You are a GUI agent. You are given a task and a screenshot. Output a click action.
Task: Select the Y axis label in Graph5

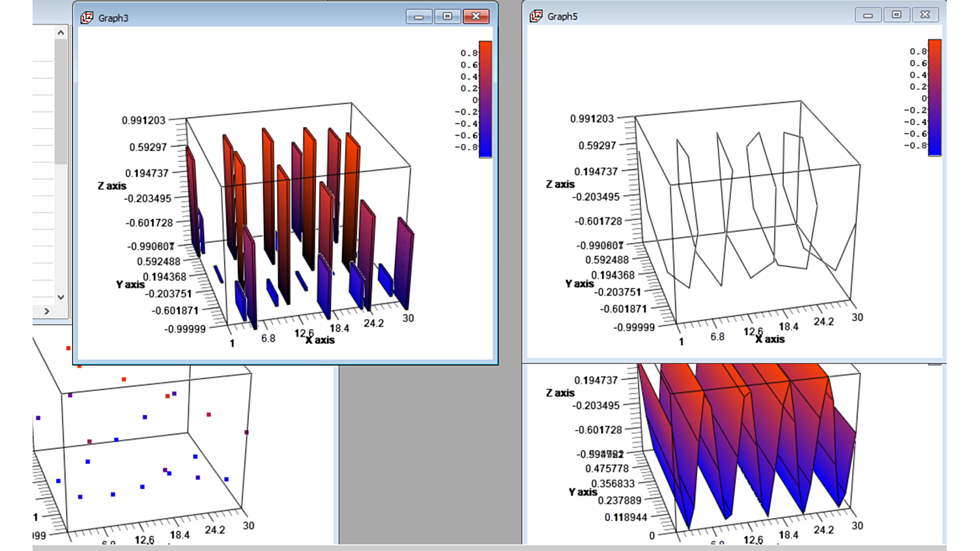[579, 283]
